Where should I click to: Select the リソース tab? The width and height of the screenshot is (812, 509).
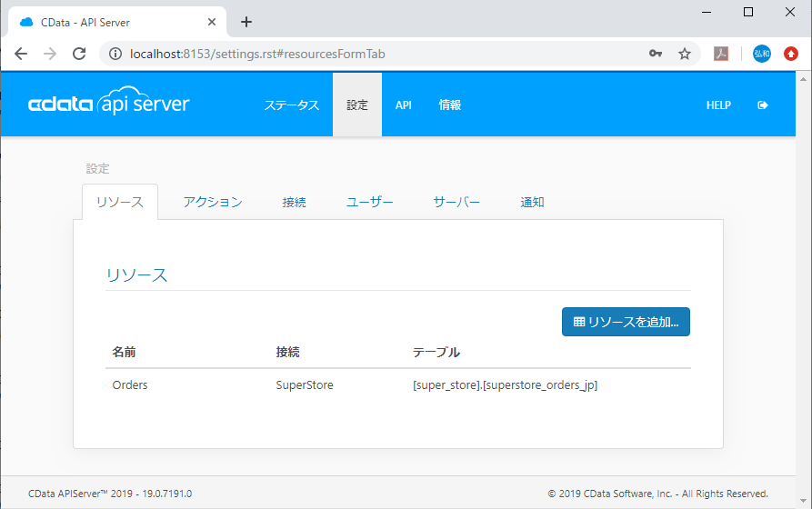[120, 202]
